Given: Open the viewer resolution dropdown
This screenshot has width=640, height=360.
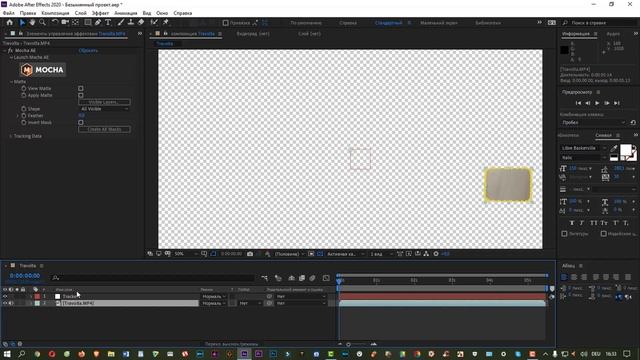Looking at the screenshot, I should coord(290,254).
